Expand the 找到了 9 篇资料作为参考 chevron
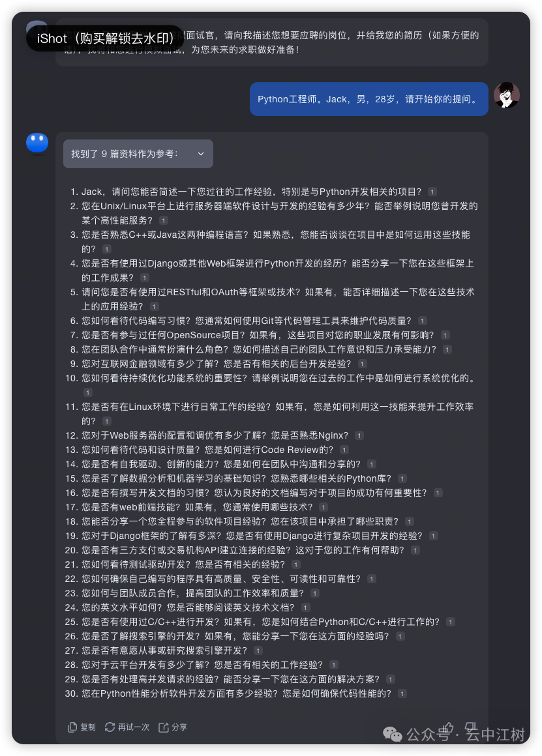Image resolution: width=542 pixels, height=756 pixels. (201, 154)
